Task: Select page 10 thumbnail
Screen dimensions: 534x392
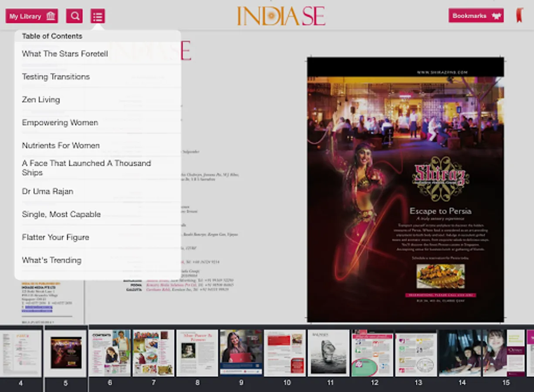Action: (285, 353)
